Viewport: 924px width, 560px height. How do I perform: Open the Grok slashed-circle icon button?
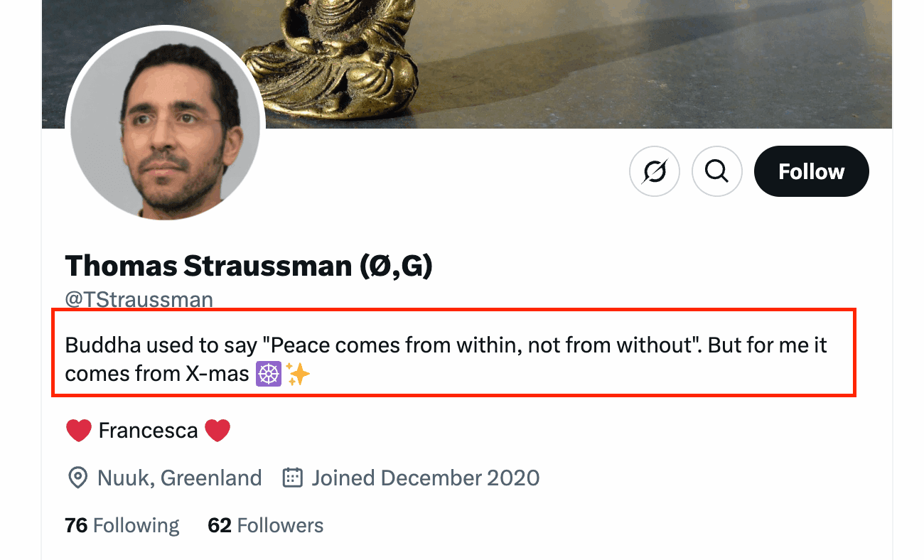click(655, 171)
